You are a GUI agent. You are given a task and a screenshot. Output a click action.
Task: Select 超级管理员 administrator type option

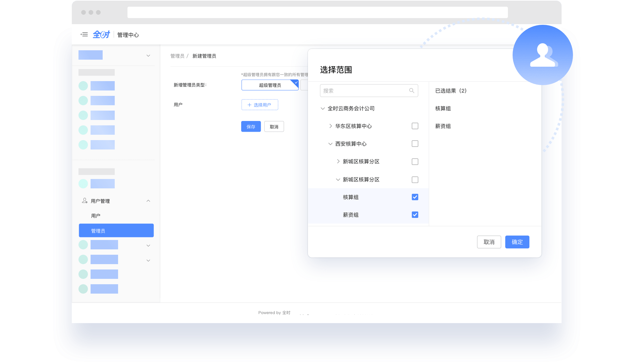270,85
